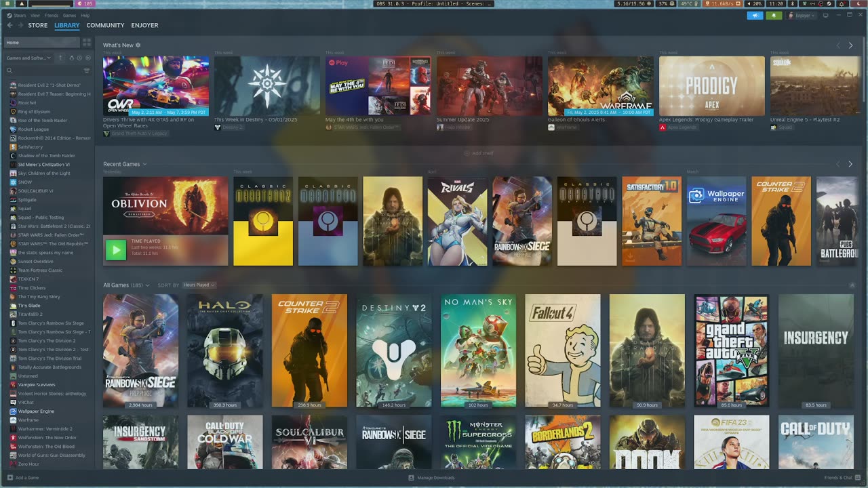This screenshot has height=488, width=868.
Task: Open What's New settings gear
Action: (138, 45)
